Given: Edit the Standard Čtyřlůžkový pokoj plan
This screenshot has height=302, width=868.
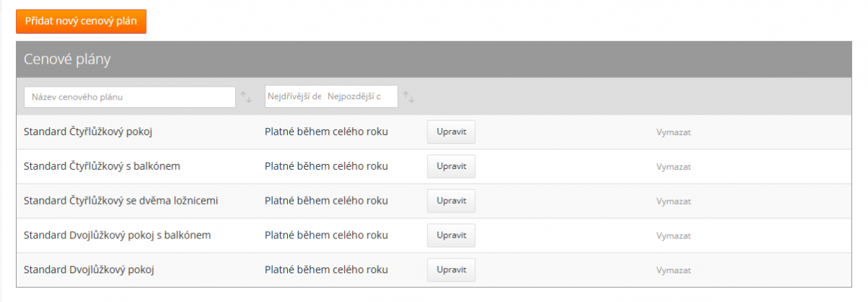Looking at the screenshot, I should click(x=451, y=132).
